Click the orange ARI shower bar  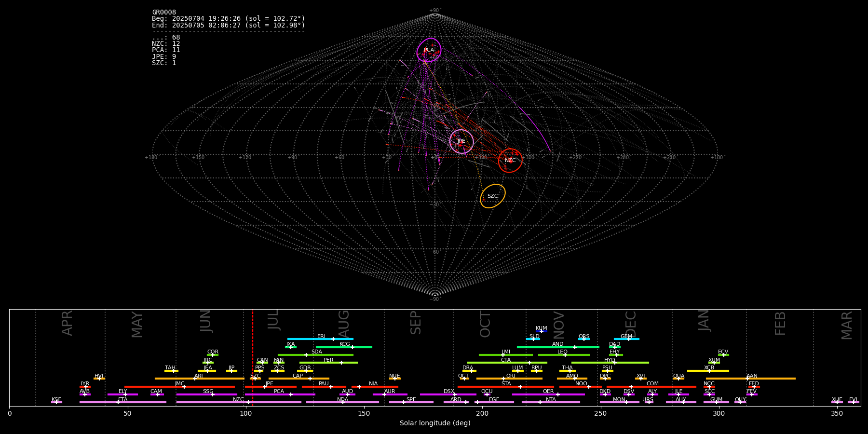[200, 379]
